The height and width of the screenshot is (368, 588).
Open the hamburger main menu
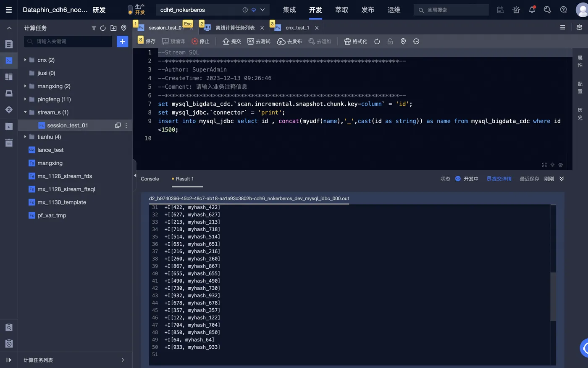tap(8, 10)
